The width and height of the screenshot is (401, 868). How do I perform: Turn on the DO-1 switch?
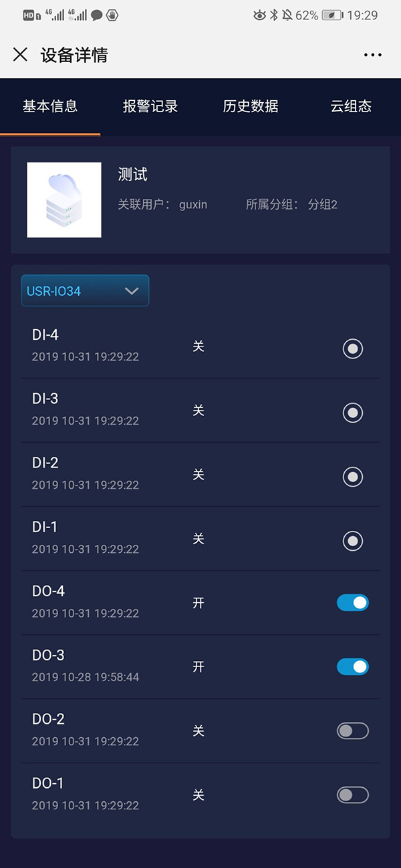tap(353, 795)
